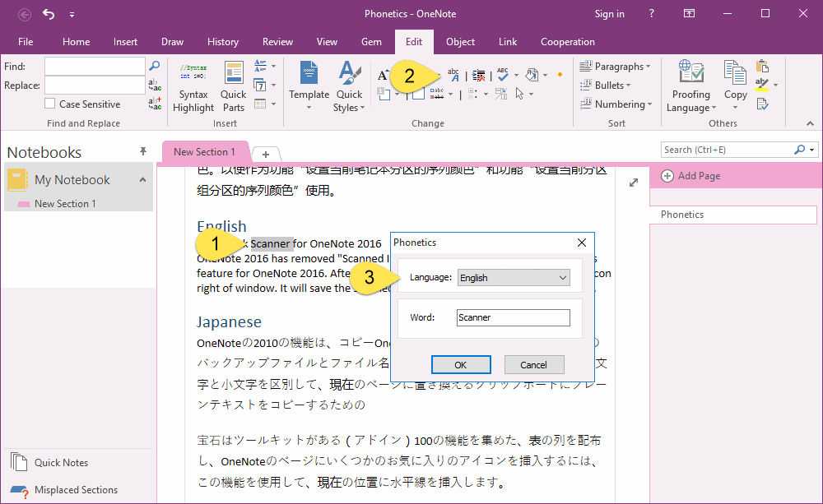
Task: Open the Numbering sort dropdown
Action: [x=616, y=104]
